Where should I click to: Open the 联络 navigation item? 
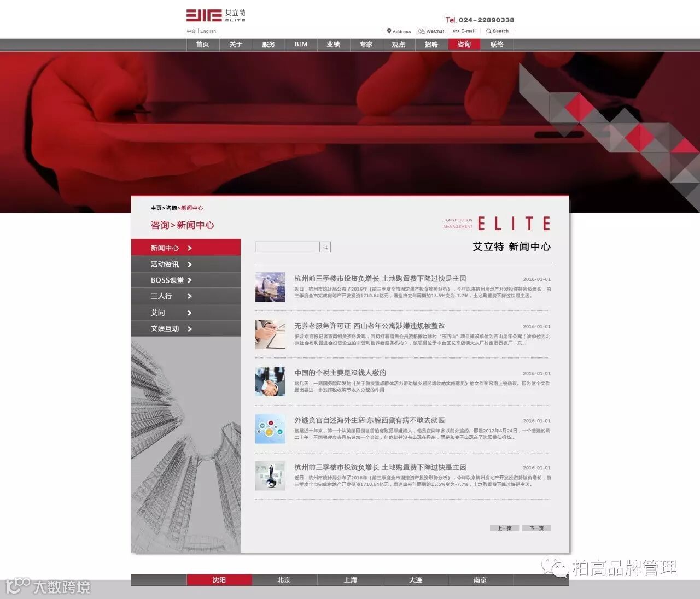[497, 44]
